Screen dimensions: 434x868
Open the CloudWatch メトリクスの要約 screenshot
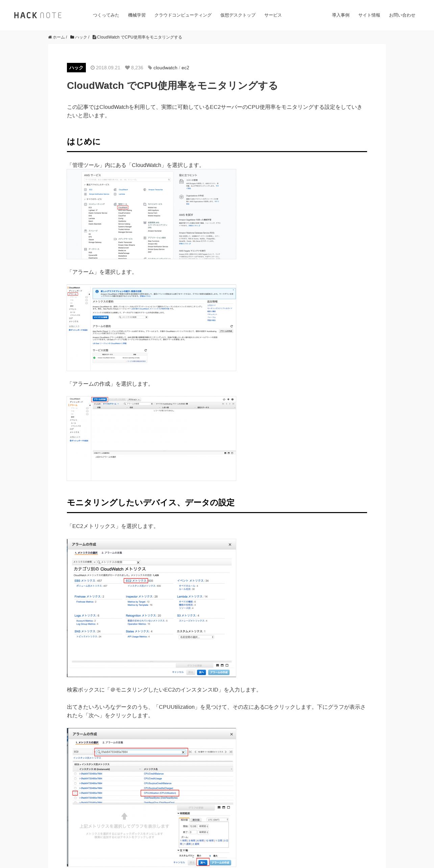click(151, 328)
